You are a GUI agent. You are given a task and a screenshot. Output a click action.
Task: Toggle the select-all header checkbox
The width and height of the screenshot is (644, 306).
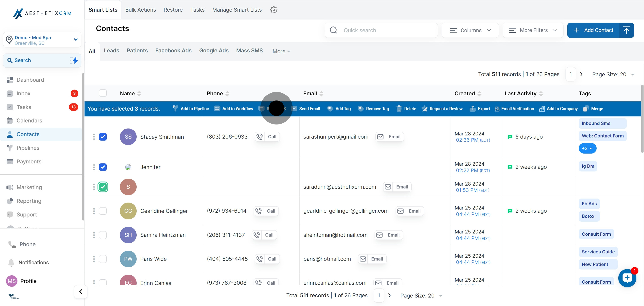click(103, 93)
